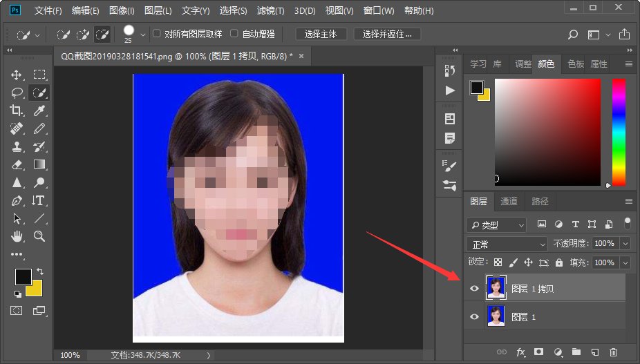Viewport: 640px width, 364px height.
Task: Open the extra tools ellipsis menu
Action: (x=17, y=254)
